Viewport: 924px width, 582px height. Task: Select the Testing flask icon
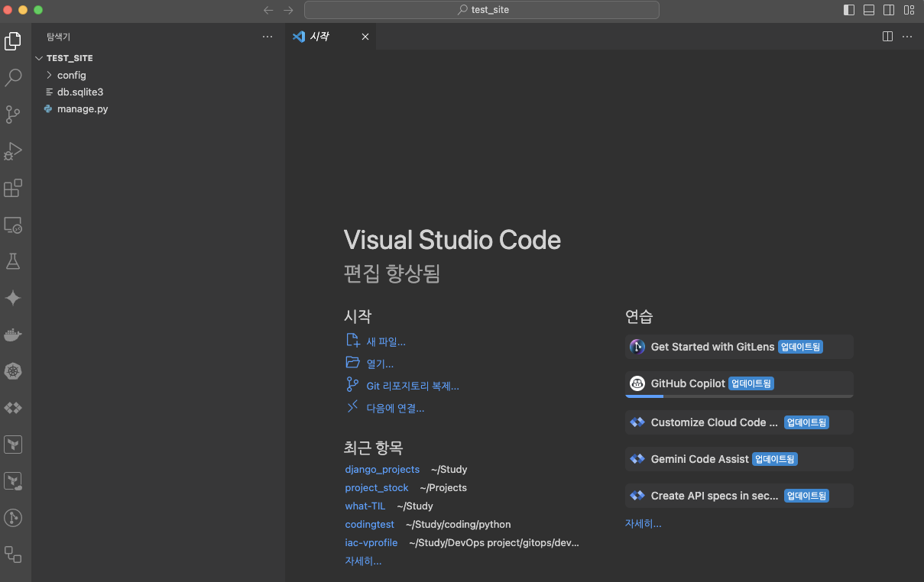pos(13,261)
